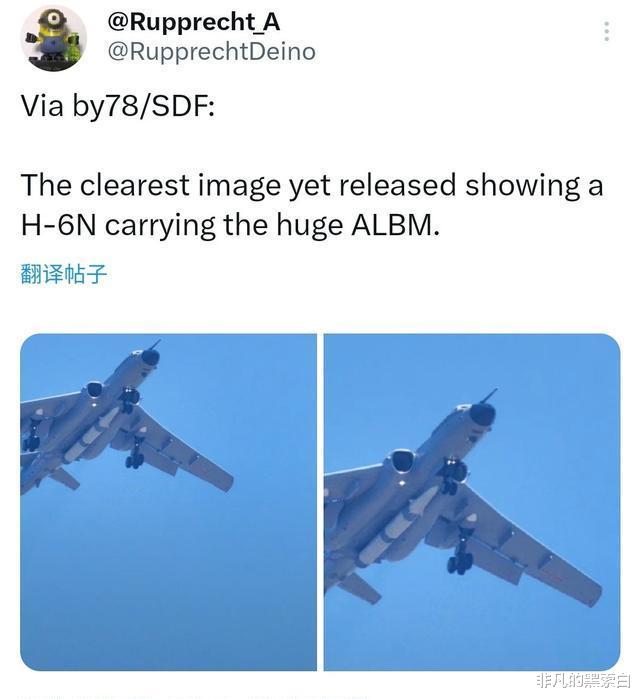
Task: Open the right H-6N bomber photo
Action: 472,502
